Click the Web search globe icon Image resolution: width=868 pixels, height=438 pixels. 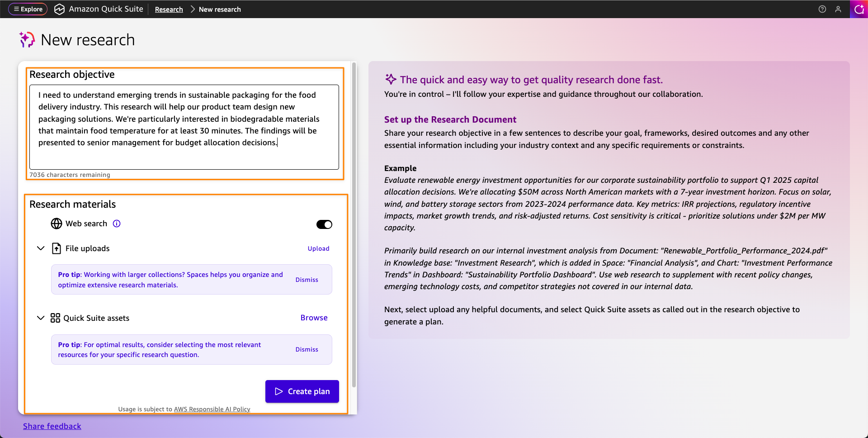point(57,224)
